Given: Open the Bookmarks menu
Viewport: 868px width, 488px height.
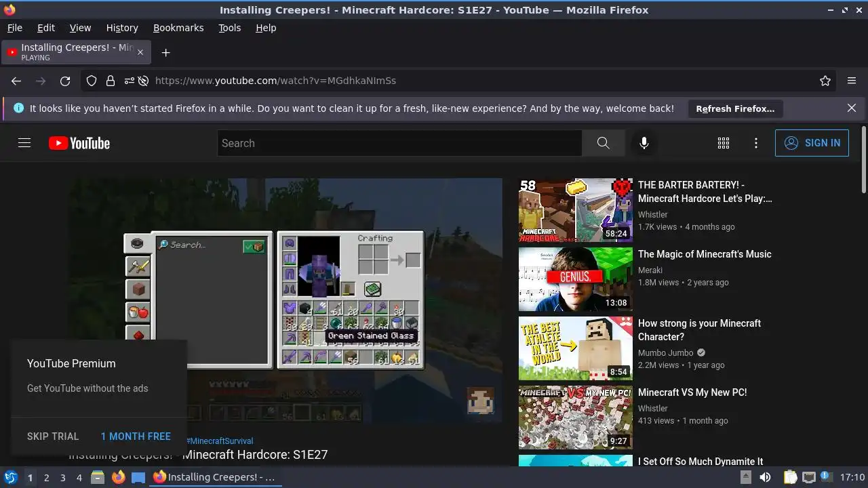Looking at the screenshot, I should [x=178, y=28].
